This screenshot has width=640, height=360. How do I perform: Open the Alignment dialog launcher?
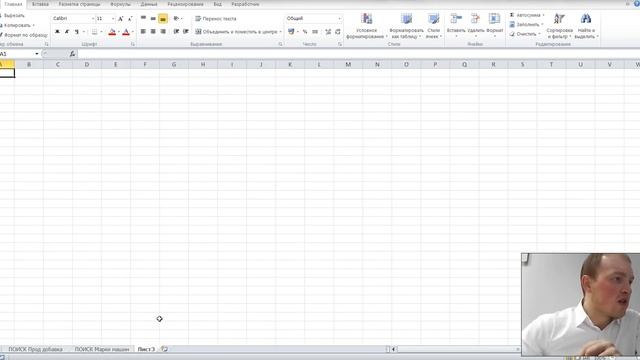tap(280, 44)
